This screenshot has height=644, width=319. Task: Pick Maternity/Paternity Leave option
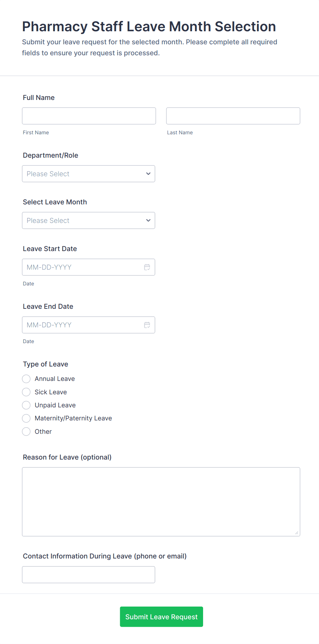26,418
